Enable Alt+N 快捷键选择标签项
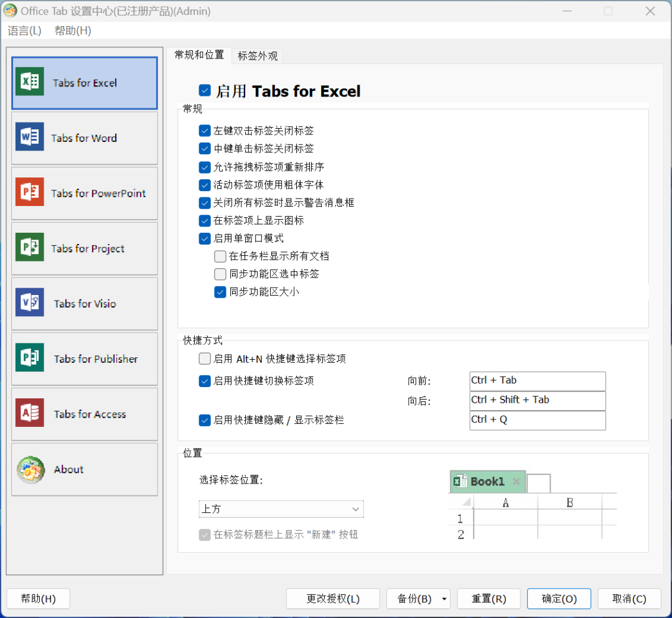This screenshot has width=672, height=618. click(205, 358)
